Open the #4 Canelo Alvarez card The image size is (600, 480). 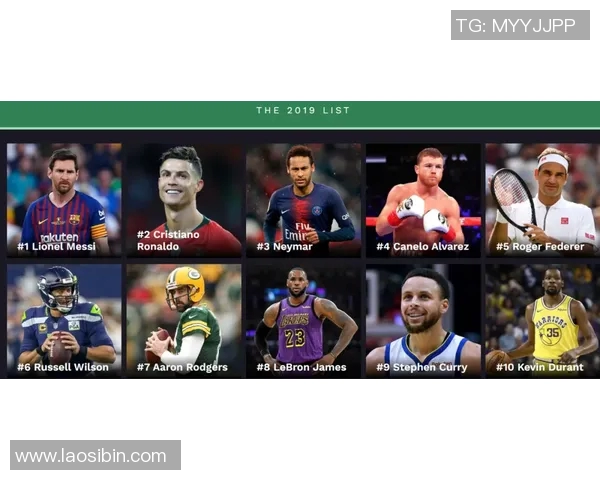423,199
